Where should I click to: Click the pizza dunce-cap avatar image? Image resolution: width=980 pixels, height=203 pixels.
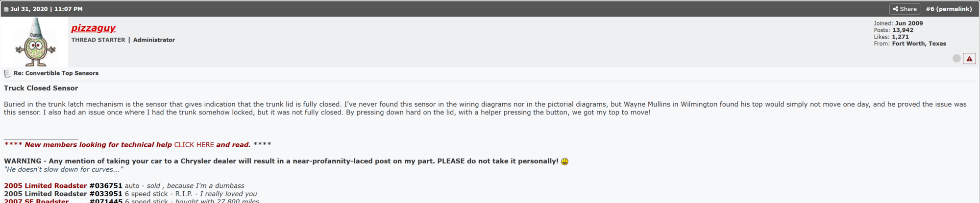pyautogui.click(x=35, y=42)
